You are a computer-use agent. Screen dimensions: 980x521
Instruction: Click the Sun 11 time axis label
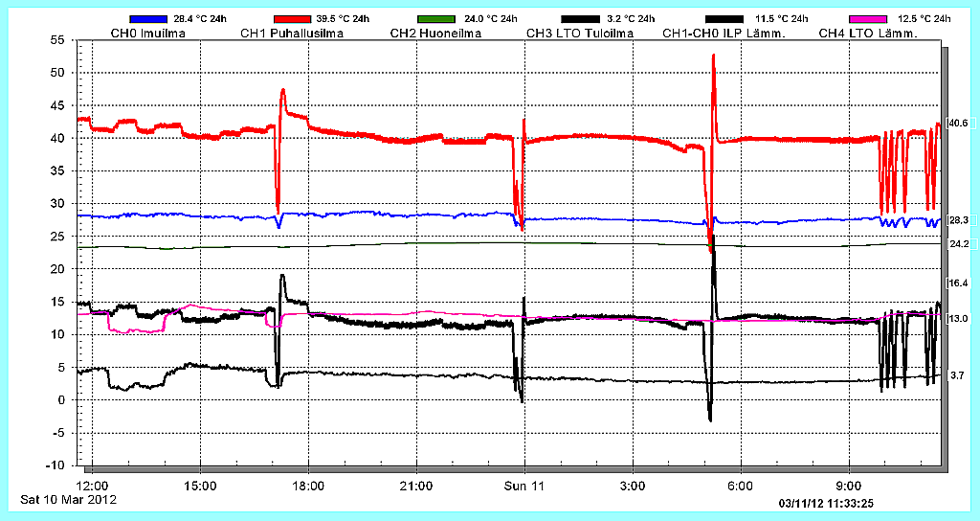tap(524, 487)
